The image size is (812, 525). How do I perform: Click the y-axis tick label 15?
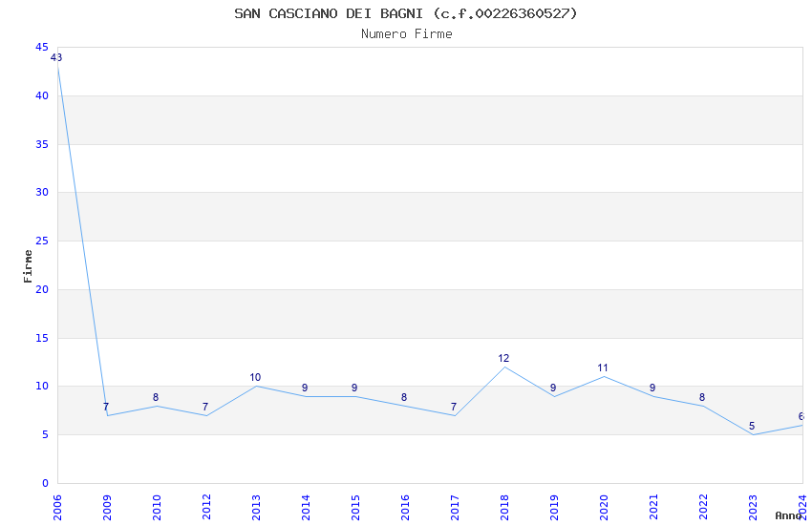[x=42, y=338]
